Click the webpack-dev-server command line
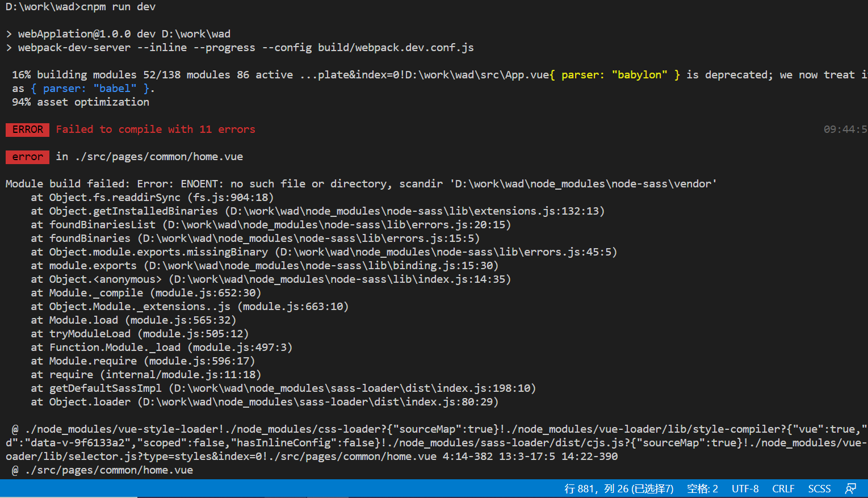 (240, 48)
